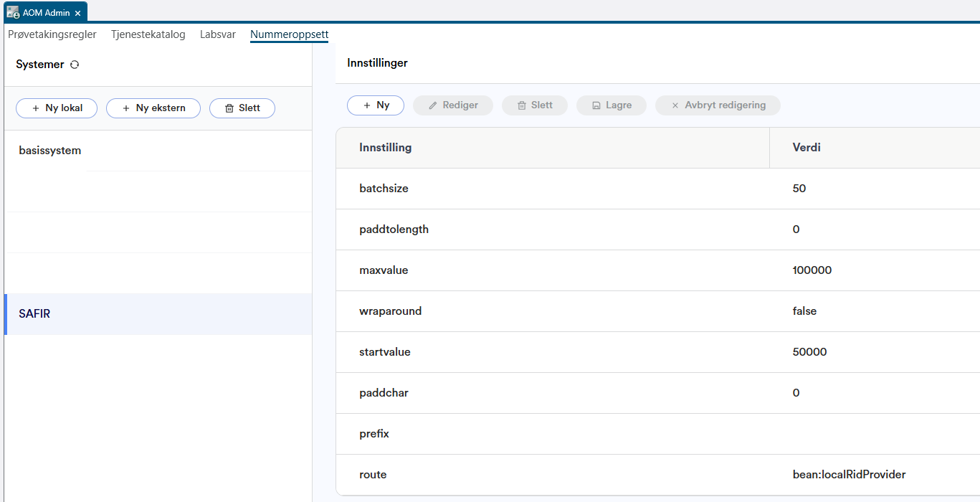The image size is (980, 502).
Task: Open the Prøvetakingsregler tab
Action: pyautogui.click(x=52, y=34)
